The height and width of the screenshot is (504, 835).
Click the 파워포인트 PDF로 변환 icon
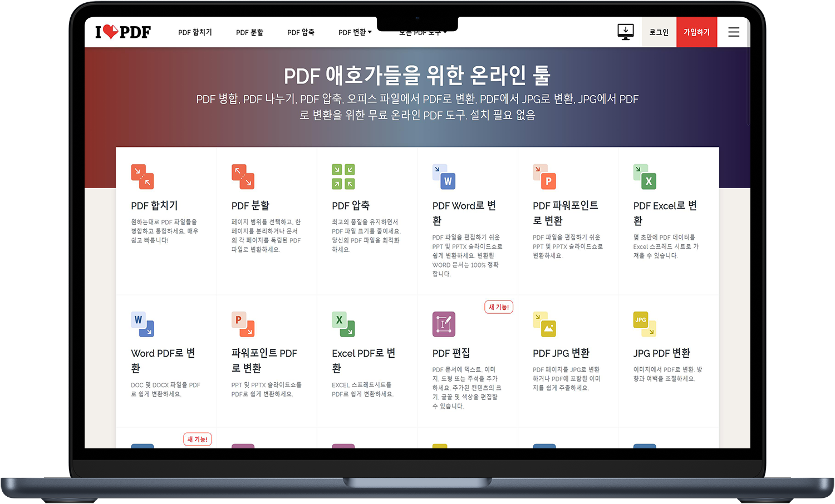[243, 324]
